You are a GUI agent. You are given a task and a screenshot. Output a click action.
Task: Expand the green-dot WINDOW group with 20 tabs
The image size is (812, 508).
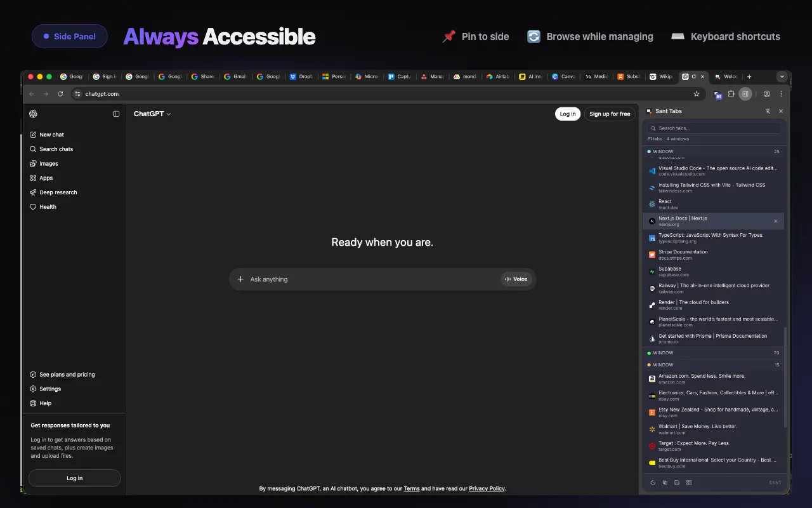pyautogui.click(x=714, y=353)
